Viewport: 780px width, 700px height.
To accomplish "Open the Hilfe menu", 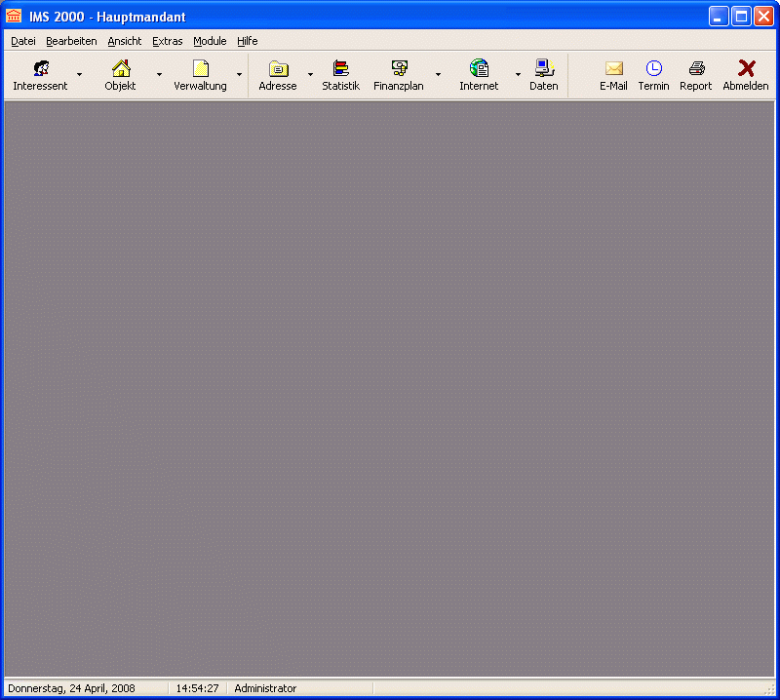I will pos(248,41).
